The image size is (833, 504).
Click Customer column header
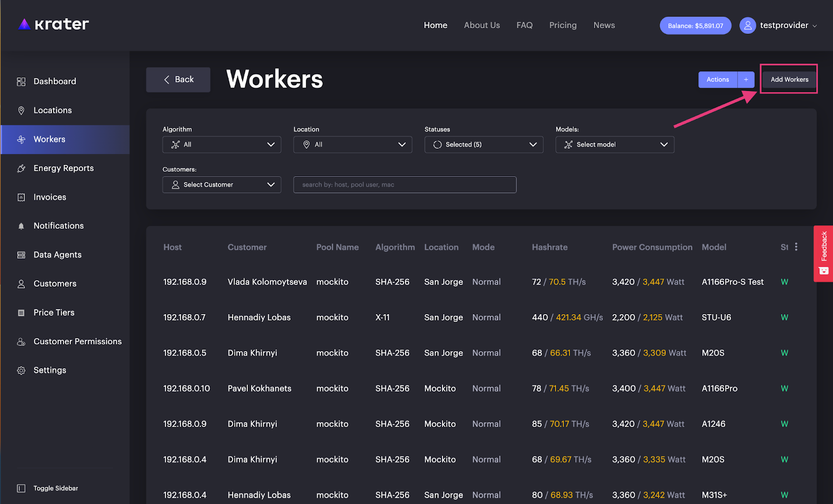coord(247,247)
